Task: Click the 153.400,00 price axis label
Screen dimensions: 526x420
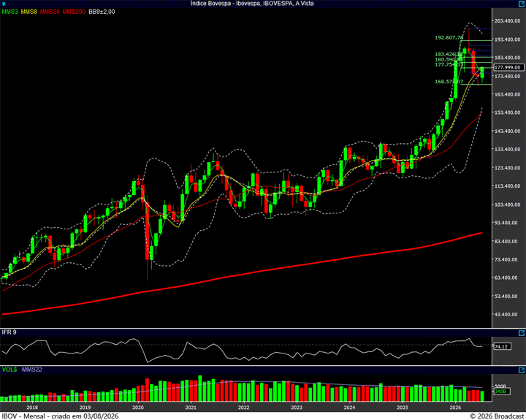Action: pos(508,112)
